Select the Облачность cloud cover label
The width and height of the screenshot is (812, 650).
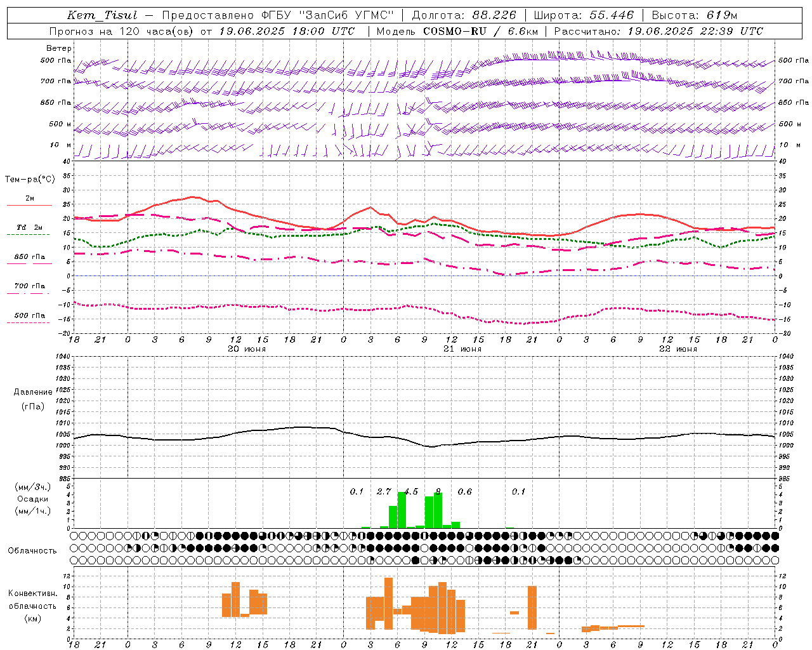point(32,550)
